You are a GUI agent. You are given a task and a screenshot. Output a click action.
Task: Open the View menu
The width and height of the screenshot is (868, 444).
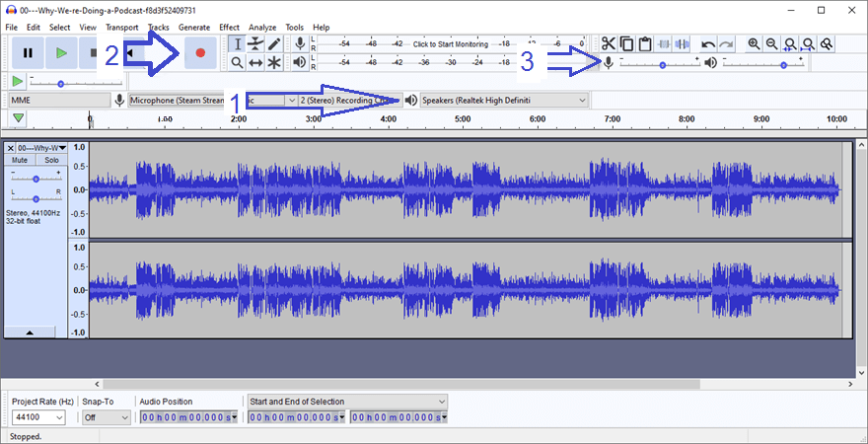[x=88, y=27]
